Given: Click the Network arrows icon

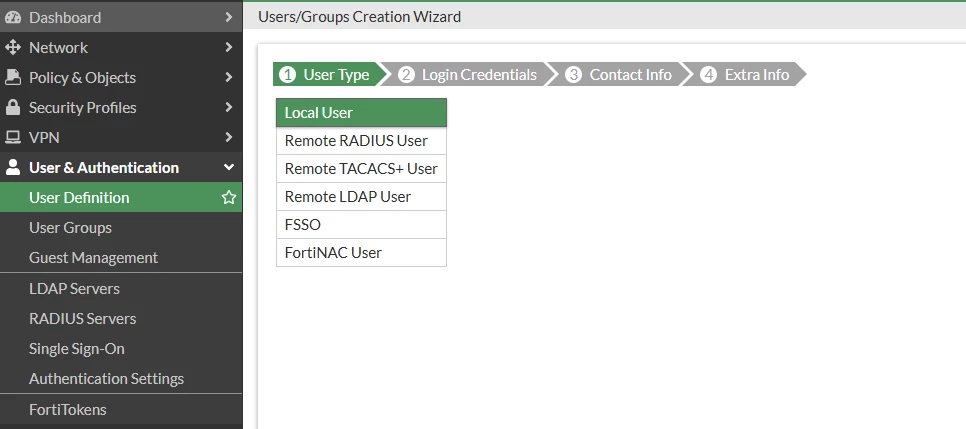Looking at the screenshot, I should [x=12, y=47].
